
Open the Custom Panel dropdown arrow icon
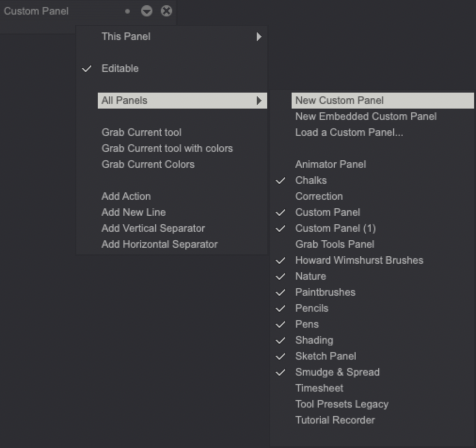click(x=147, y=11)
